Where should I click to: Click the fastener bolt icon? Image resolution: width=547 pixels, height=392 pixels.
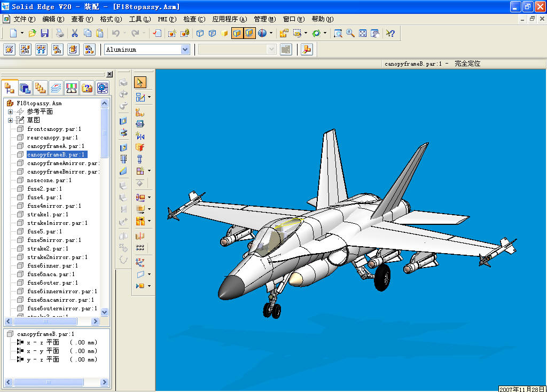click(139, 159)
